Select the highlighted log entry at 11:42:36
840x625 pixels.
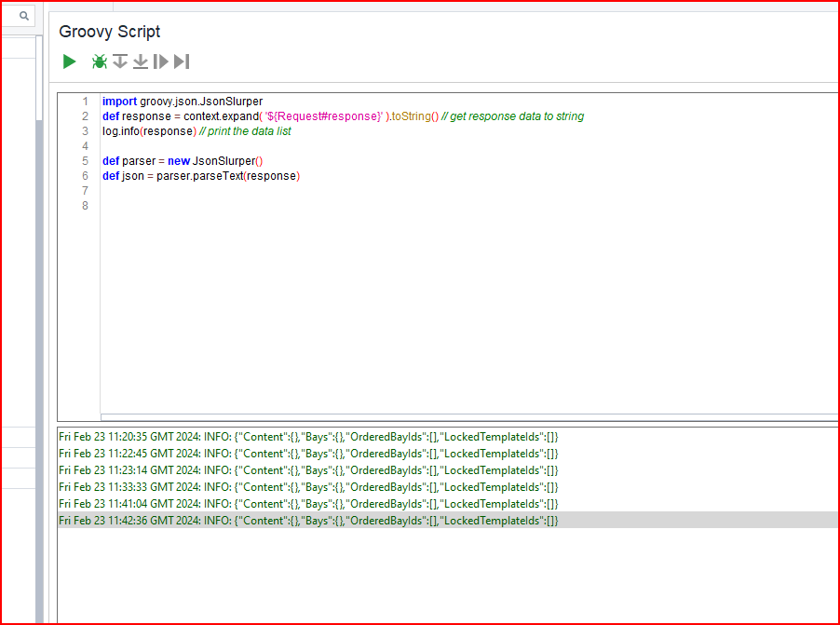pos(307,521)
